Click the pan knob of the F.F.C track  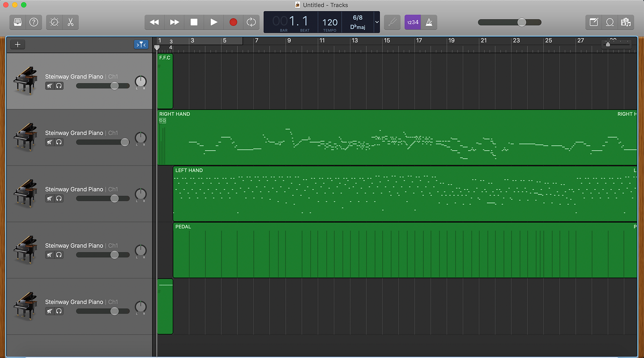[x=140, y=82]
